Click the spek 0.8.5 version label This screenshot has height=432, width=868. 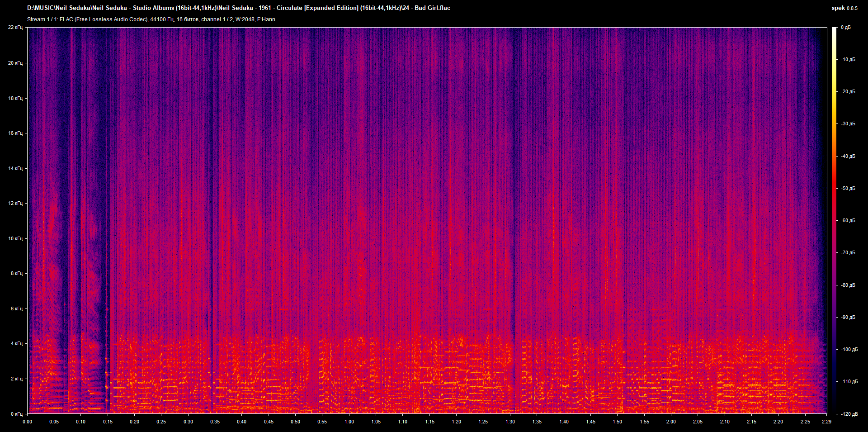point(844,8)
